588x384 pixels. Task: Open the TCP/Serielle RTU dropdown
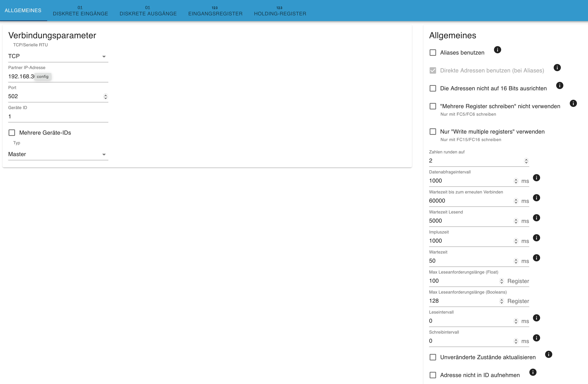pos(58,56)
